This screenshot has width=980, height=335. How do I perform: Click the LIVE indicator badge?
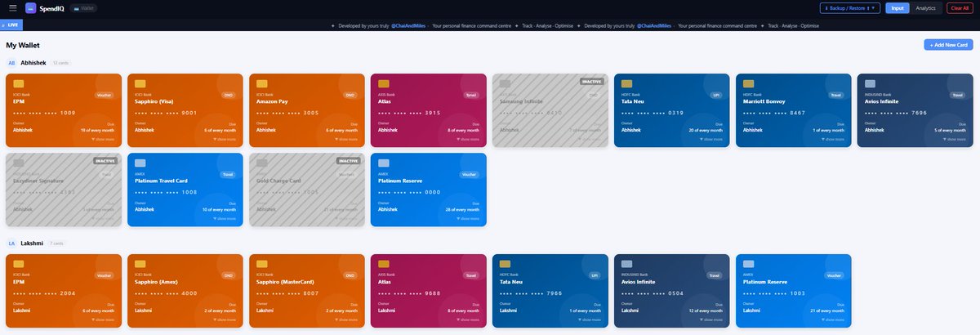click(11, 25)
